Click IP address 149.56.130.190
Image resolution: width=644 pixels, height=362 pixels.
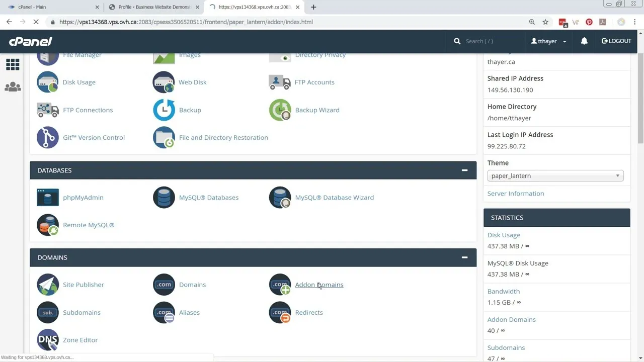(510, 90)
